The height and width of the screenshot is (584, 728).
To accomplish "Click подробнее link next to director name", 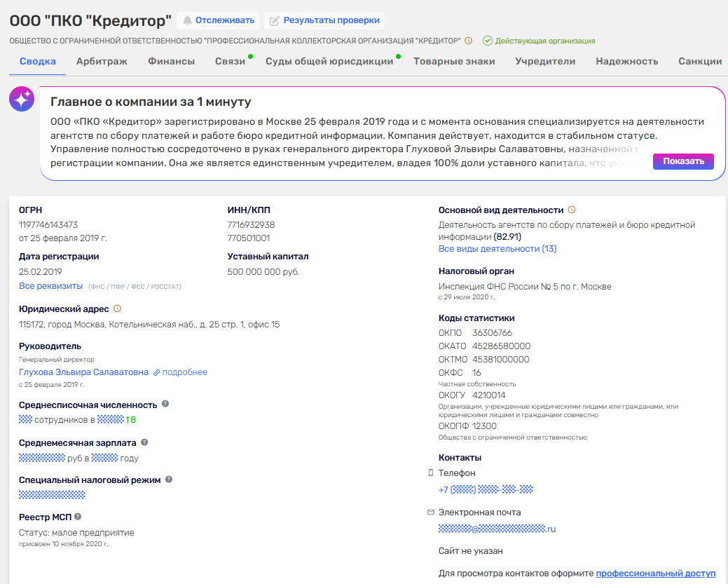I will point(181,372).
